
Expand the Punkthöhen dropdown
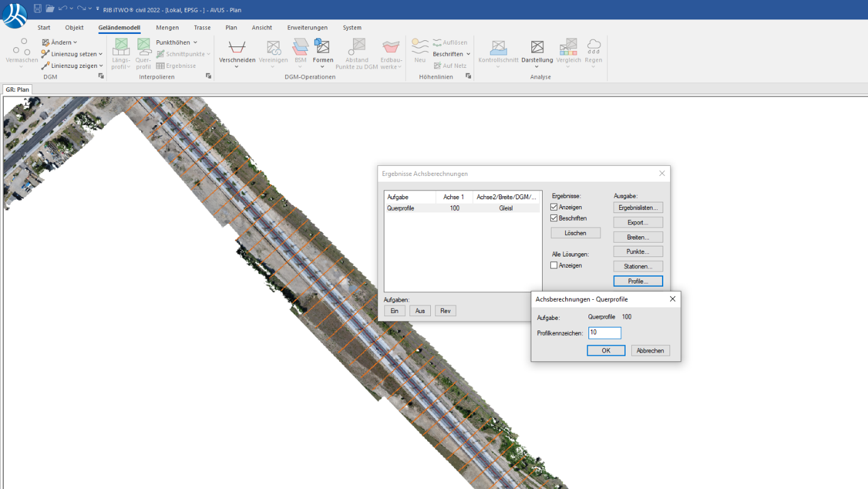tap(176, 43)
